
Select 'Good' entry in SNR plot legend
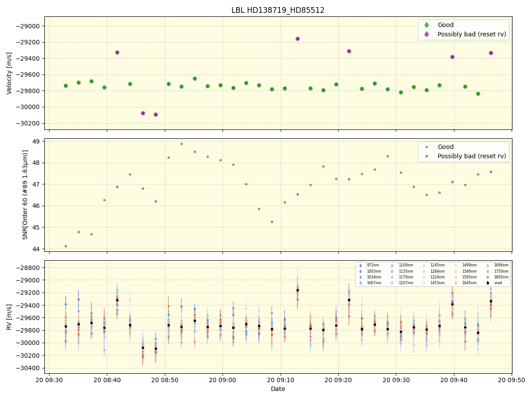(x=446, y=147)
